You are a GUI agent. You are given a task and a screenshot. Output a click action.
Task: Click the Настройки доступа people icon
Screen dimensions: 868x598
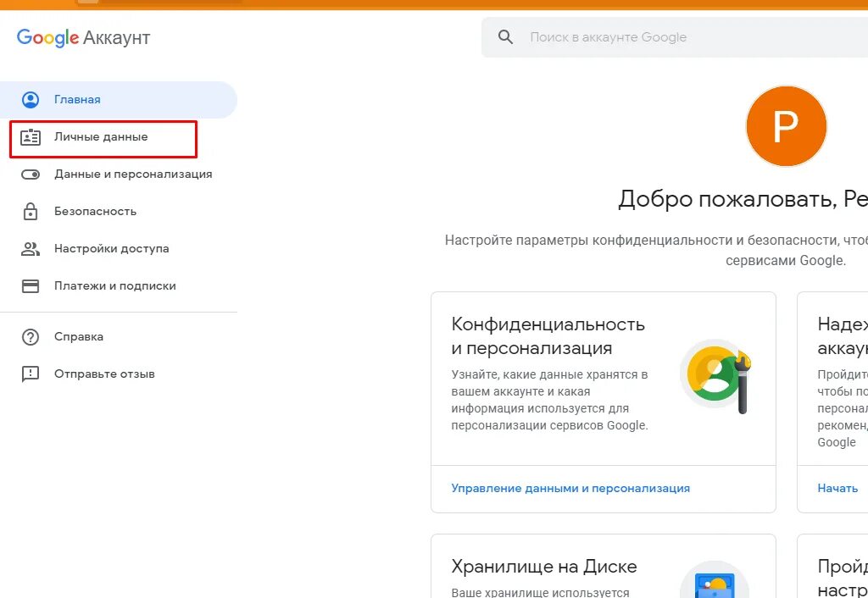tap(31, 249)
